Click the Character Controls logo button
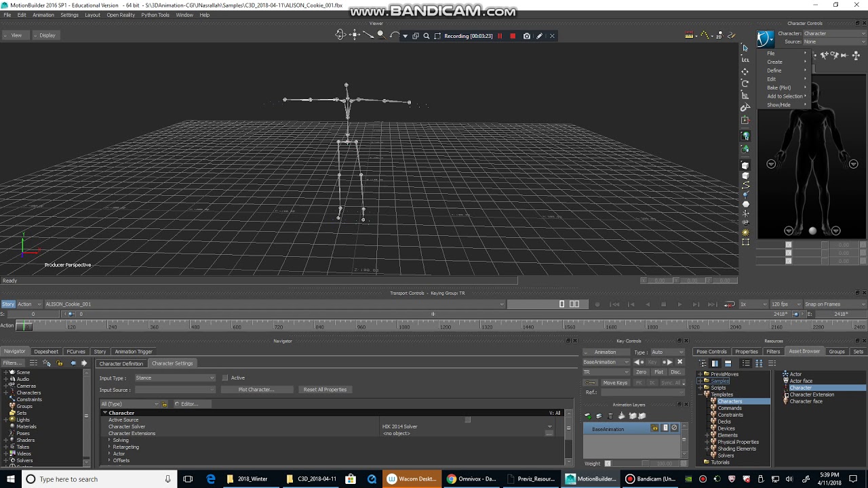This screenshot has width=868, height=488. tap(766, 39)
